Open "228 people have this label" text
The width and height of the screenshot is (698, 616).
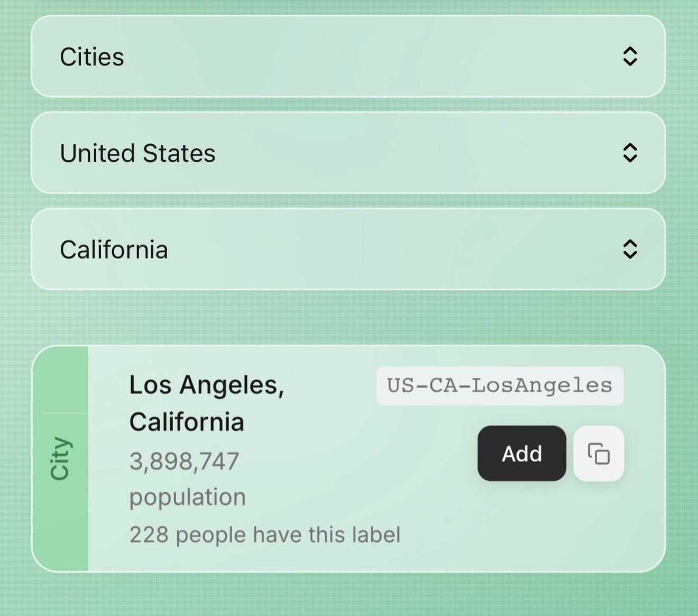(265, 535)
